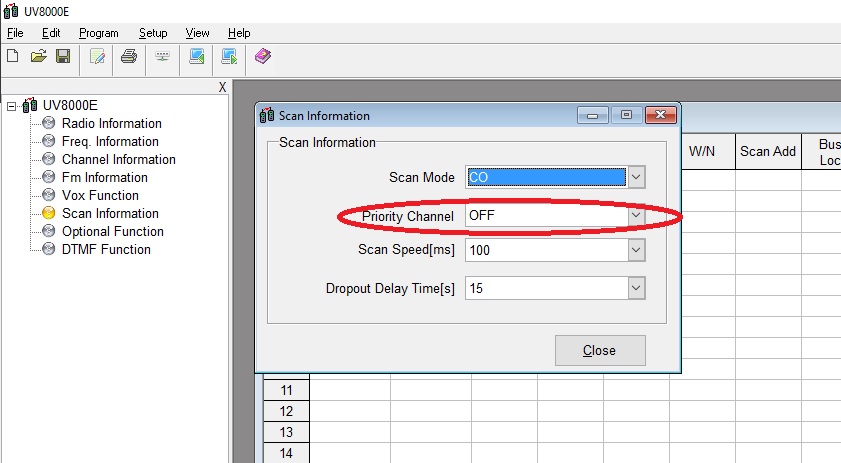Open the Scan Mode dropdown arrow
Screen dimensions: 841x463
point(636,177)
